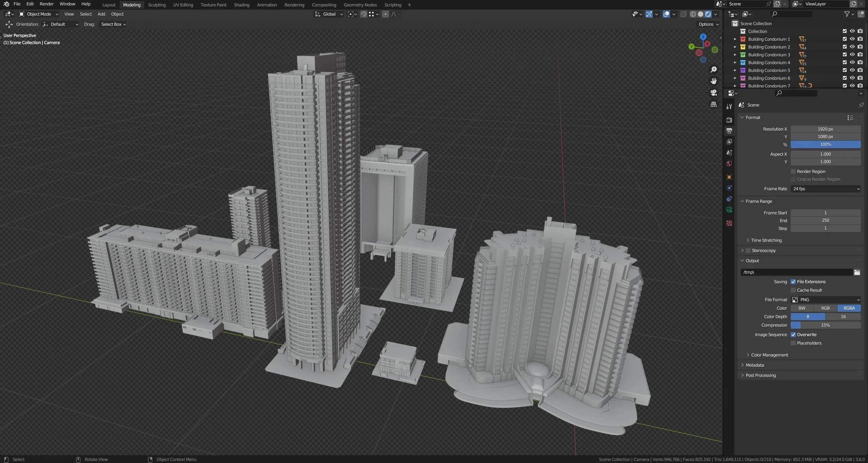Open the outliner filter dropdown
868x463 pixels.
tap(849, 14)
